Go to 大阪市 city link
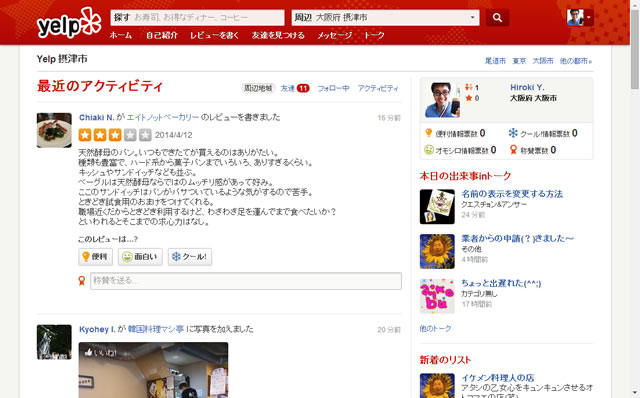This screenshot has height=398, width=640. [x=543, y=61]
